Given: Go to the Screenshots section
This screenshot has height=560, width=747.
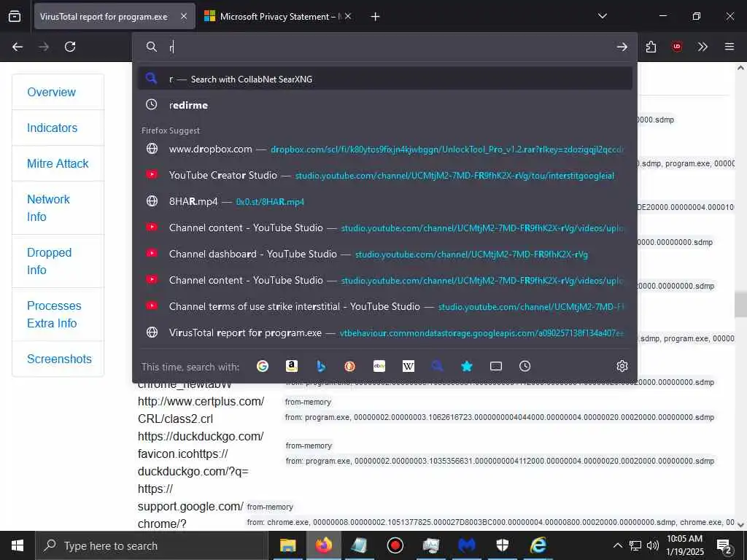Looking at the screenshot, I should pos(59,359).
